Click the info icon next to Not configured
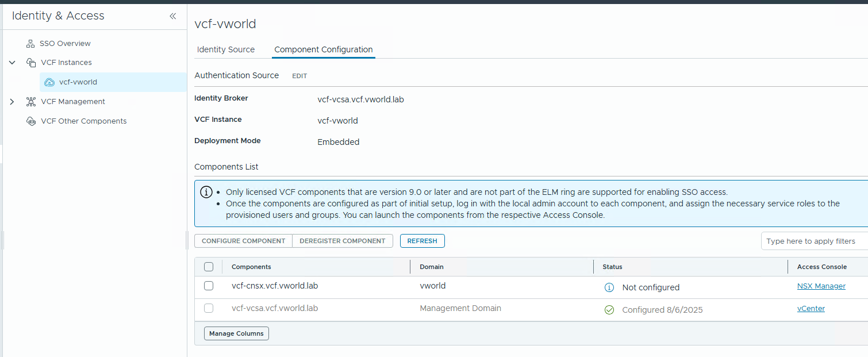868x357 pixels. [x=609, y=287]
